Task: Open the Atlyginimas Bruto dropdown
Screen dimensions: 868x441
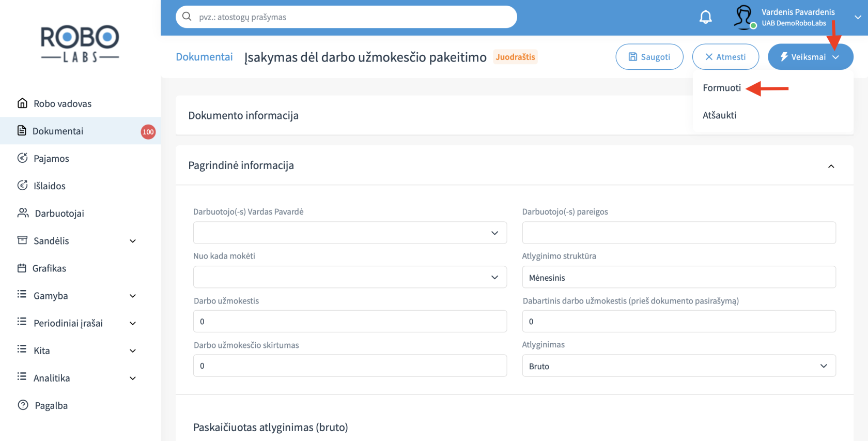Action: click(x=679, y=366)
